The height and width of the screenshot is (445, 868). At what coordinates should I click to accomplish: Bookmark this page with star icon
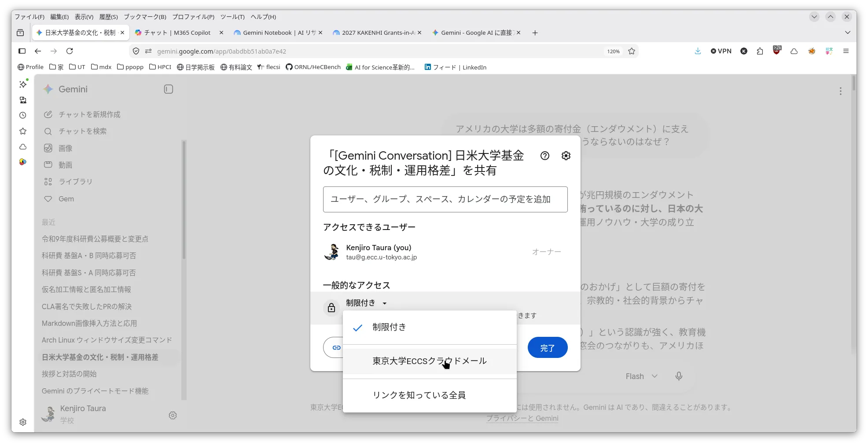click(x=632, y=51)
